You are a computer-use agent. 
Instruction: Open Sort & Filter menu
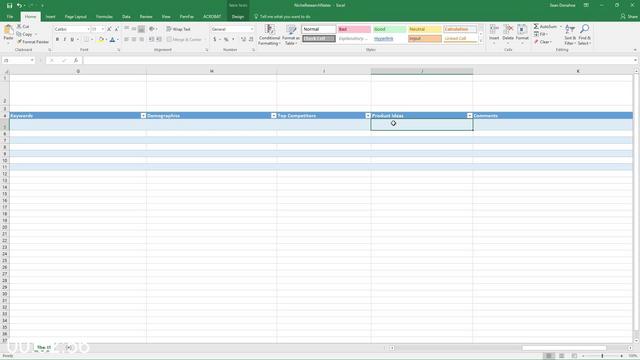pyautogui.click(x=570, y=35)
